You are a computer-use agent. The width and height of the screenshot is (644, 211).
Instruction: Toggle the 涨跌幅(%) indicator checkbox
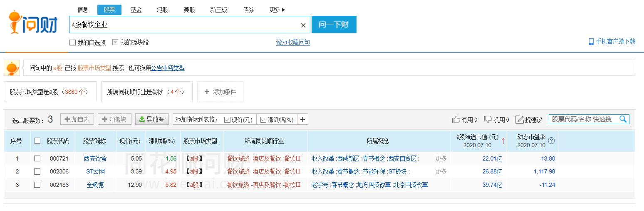pyautogui.click(x=263, y=120)
